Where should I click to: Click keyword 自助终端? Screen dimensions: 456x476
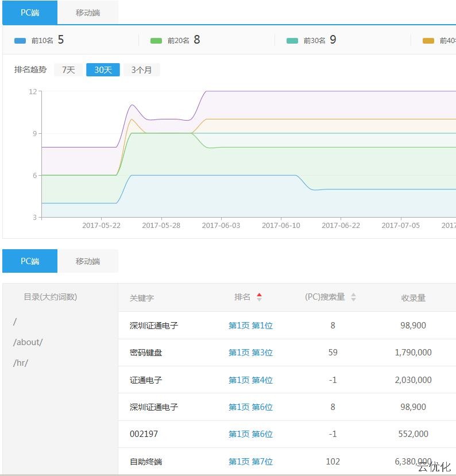pyautogui.click(x=146, y=462)
